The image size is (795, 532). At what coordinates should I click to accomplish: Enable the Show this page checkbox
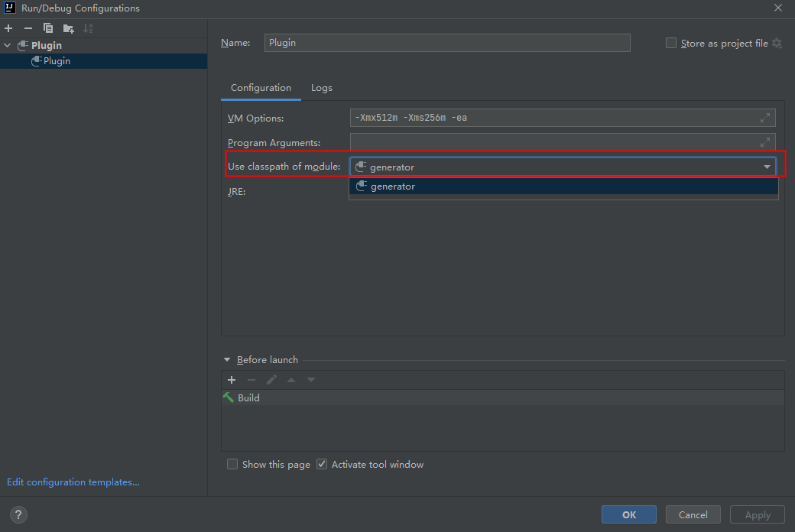click(232, 464)
